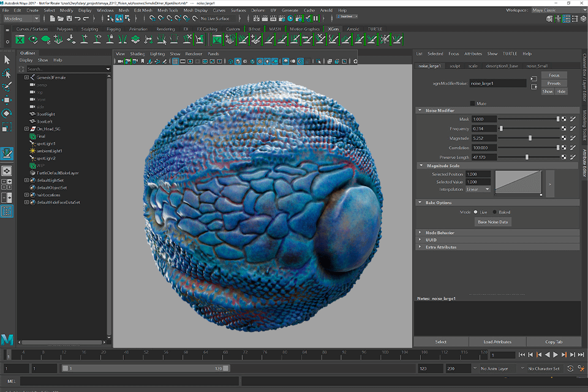The image size is (588, 392).
Task: Click the Select button at panel bottom
Action: pyautogui.click(x=440, y=342)
